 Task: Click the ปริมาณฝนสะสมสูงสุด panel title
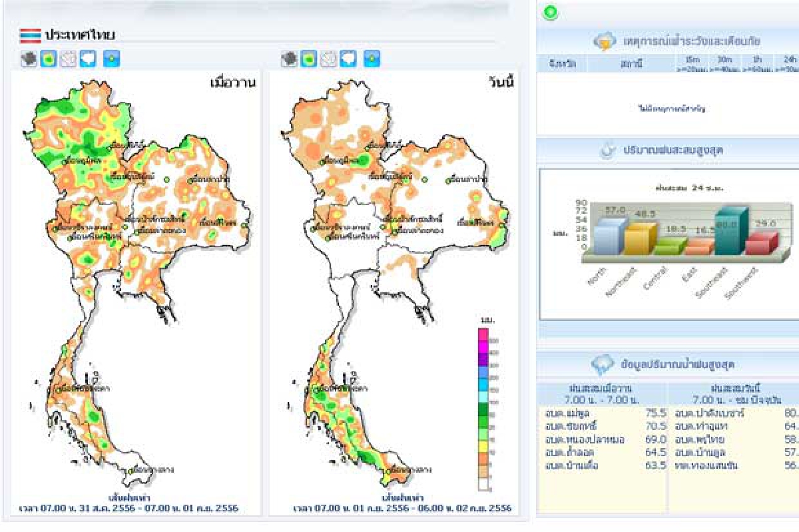click(673, 150)
